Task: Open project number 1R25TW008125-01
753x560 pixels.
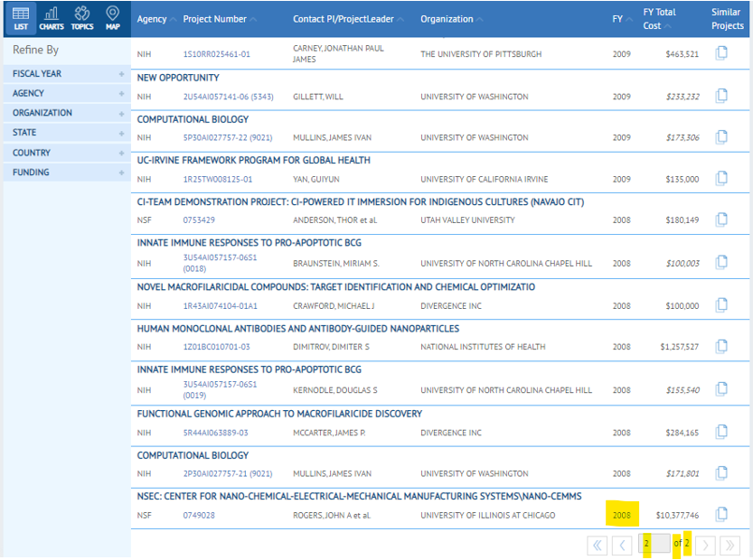Action: 218,180
